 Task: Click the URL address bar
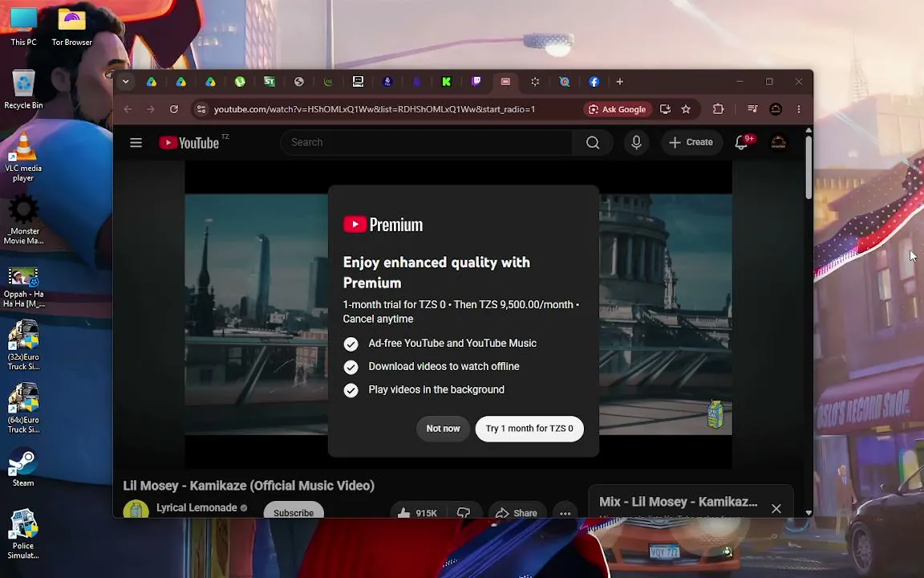[x=375, y=109]
